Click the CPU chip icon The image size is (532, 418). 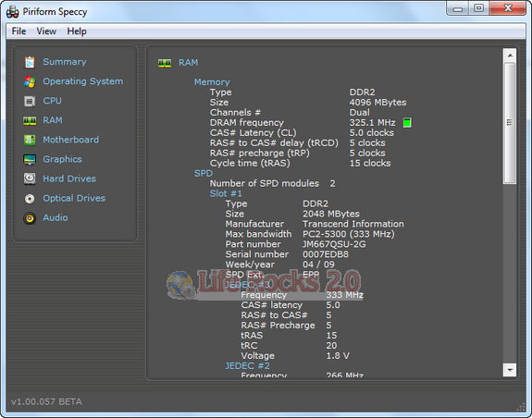30,101
